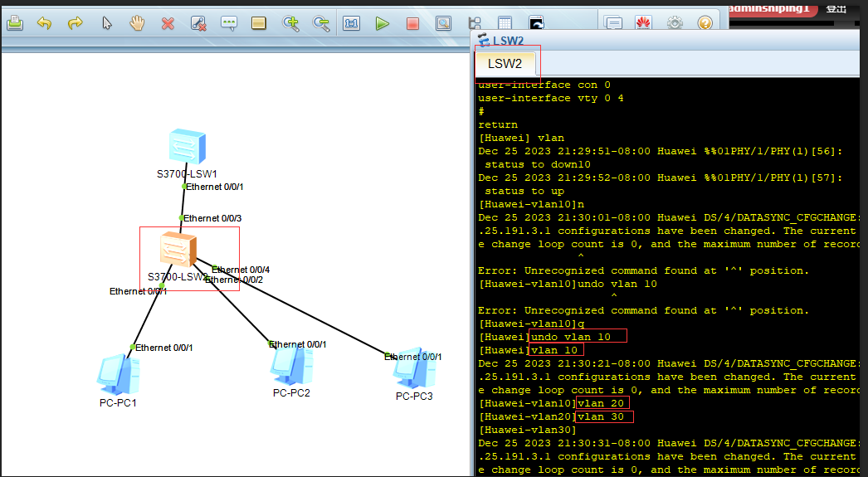Click the LSW2 window title icon
The width and height of the screenshot is (868, 477).
(484, 40)
